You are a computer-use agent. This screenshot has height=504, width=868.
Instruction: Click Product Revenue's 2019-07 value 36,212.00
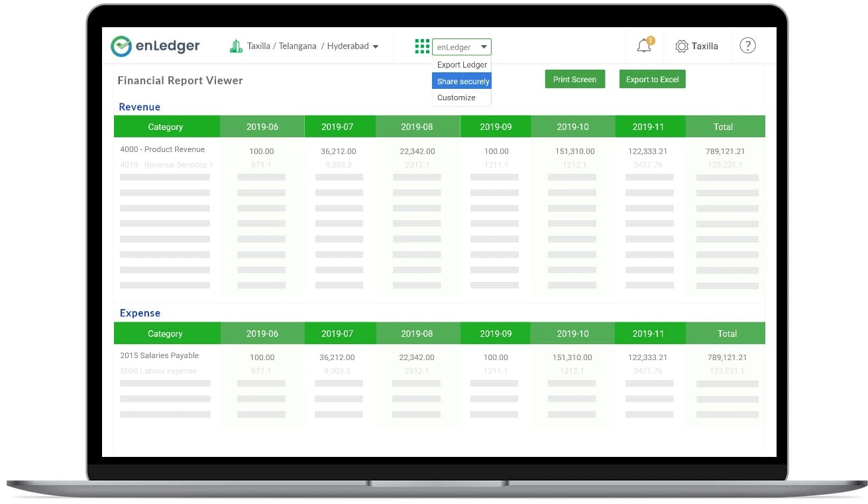[x=339, y=151]
